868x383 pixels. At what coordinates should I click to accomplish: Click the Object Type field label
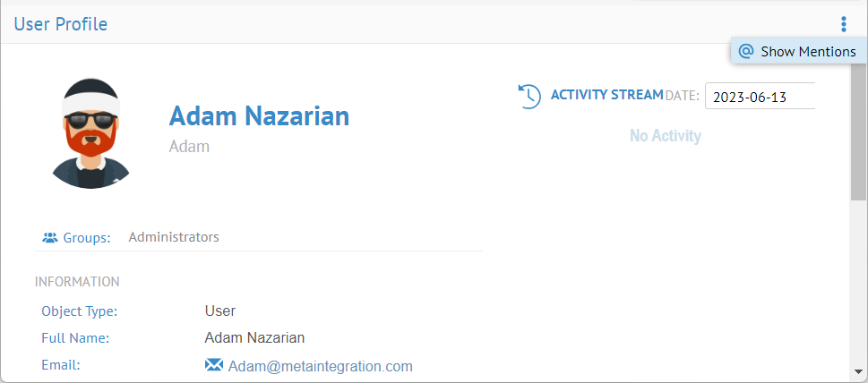click(80, 311)
